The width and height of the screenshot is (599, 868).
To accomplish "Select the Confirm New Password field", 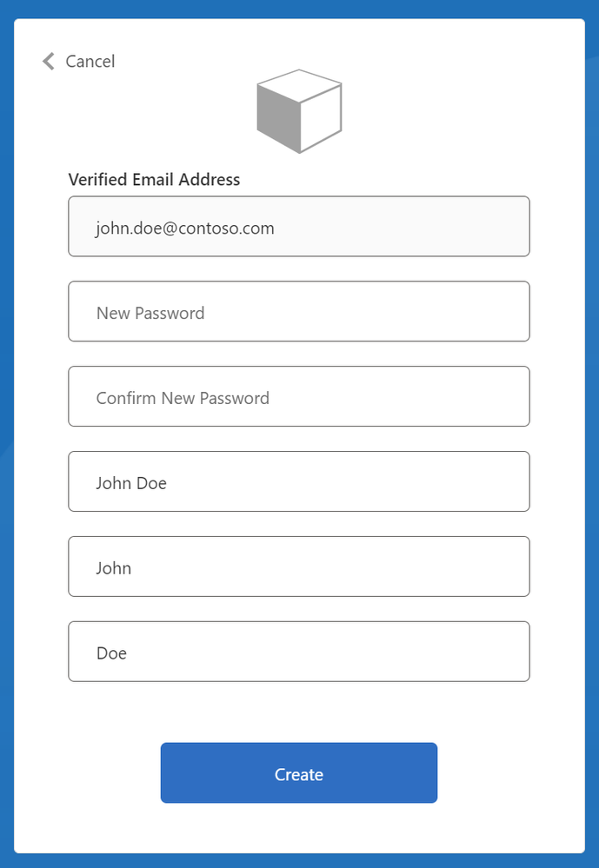I will [299, 396].
